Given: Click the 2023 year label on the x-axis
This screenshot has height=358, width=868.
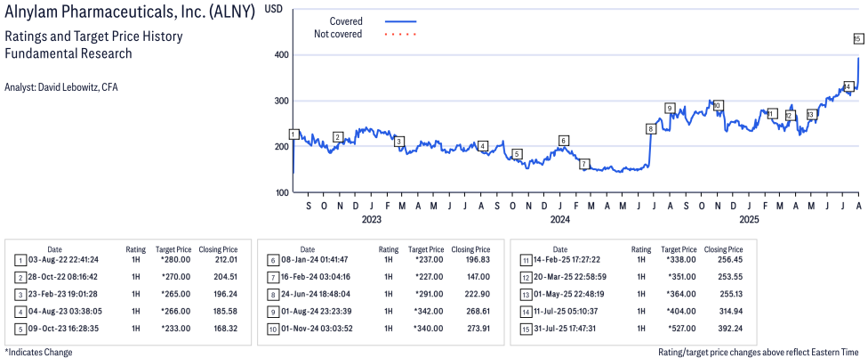Looking at the screenshot, I should point(371,219).
